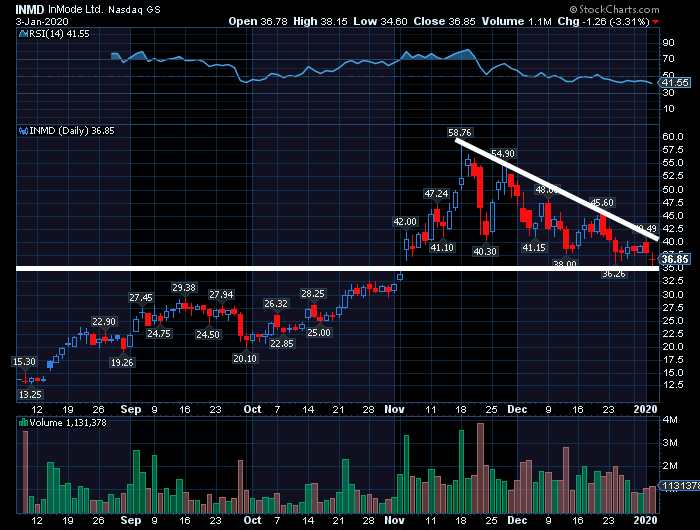The image size is (700, 530).
Task: Click the 25.00 low price label
Action: 319,333
